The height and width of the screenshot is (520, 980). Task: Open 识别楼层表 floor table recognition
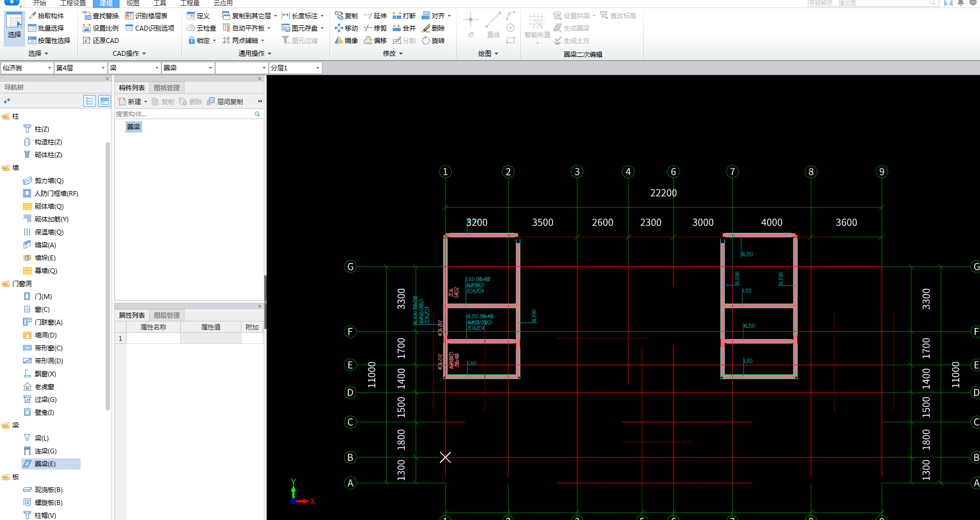pyautogui.click(x=146, y=16)
